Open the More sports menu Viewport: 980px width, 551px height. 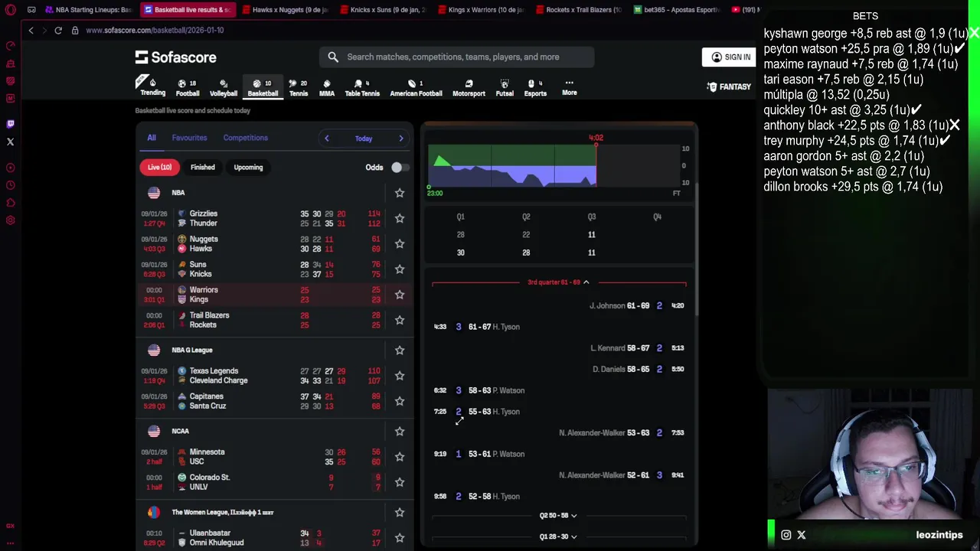569,87
